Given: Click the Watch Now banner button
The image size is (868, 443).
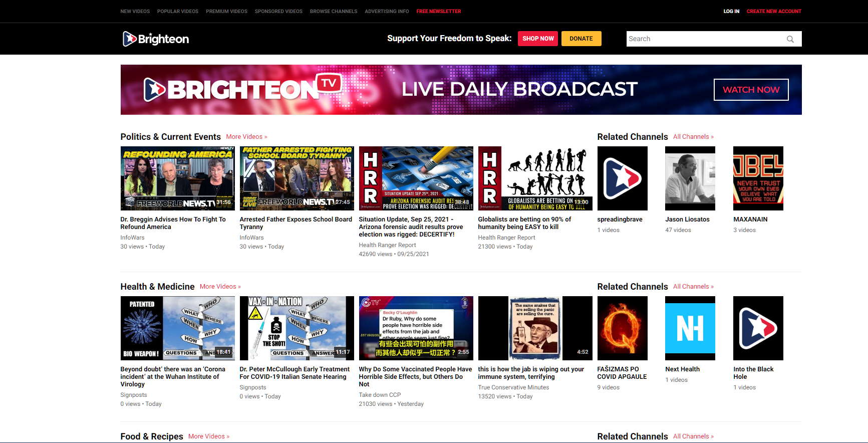Looking at the screenshot, I should [x=751, y=90].
